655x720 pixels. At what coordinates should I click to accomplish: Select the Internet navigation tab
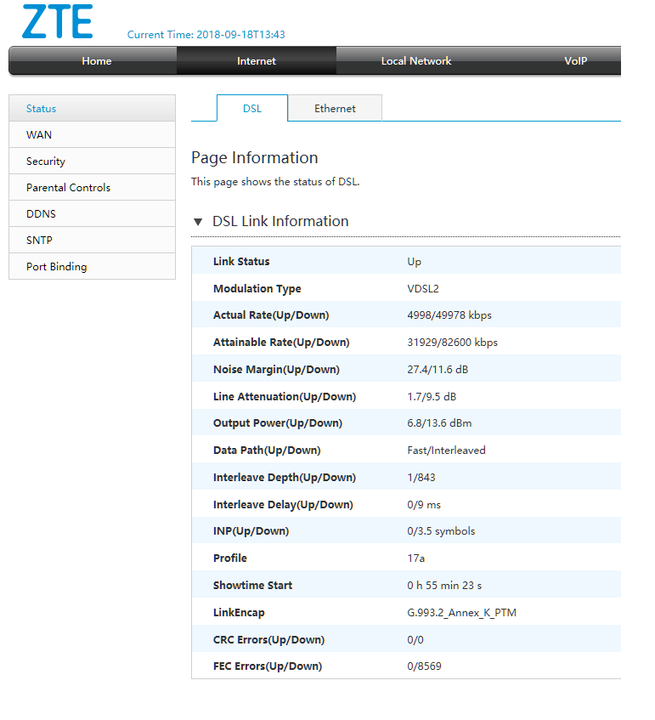256,61
